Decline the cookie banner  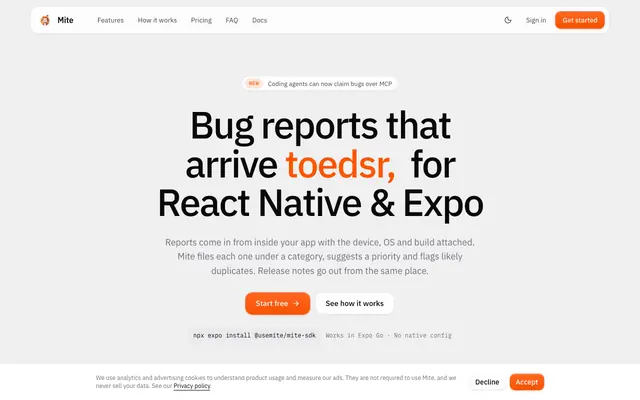487,382
